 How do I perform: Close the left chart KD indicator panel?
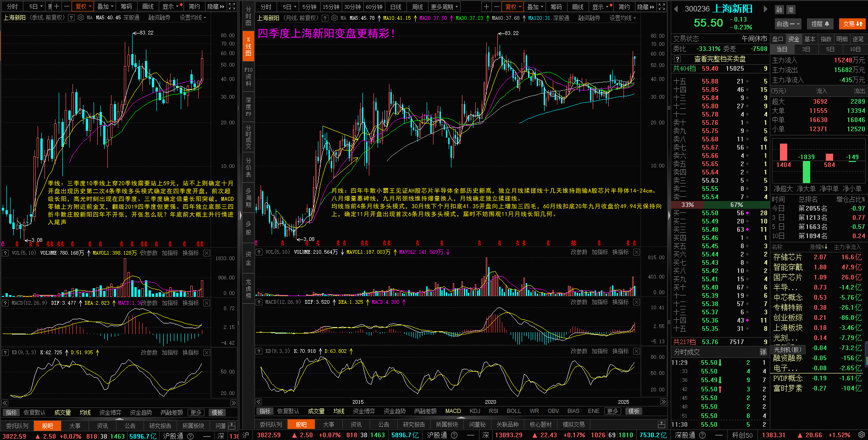tap(207, 352)
